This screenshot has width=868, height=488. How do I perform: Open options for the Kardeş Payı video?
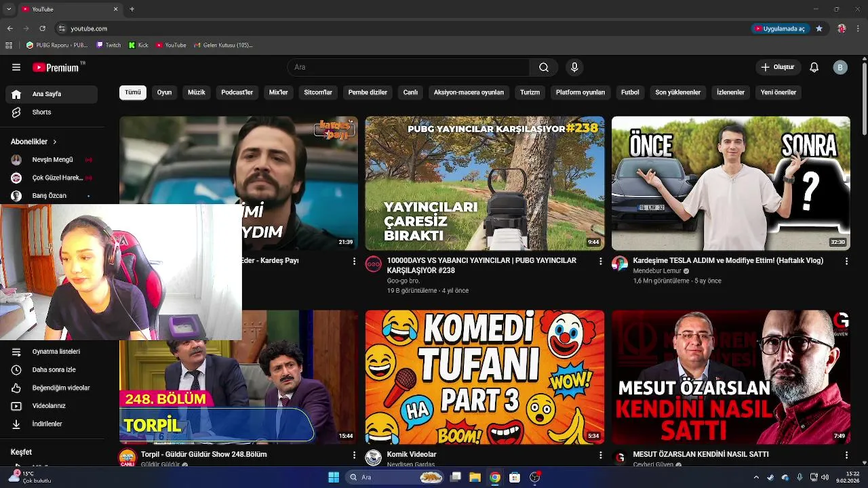tap(354, 261)
